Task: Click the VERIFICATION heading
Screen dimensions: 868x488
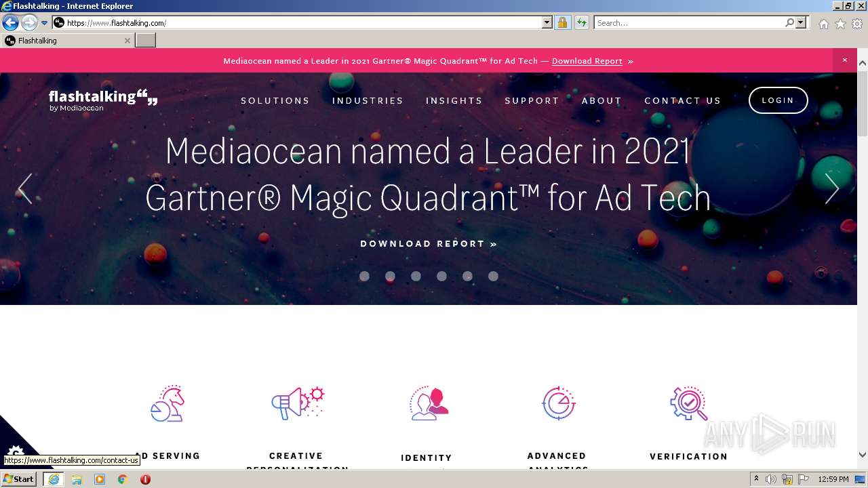Action: pyautogui.click(x=689, y=457)
